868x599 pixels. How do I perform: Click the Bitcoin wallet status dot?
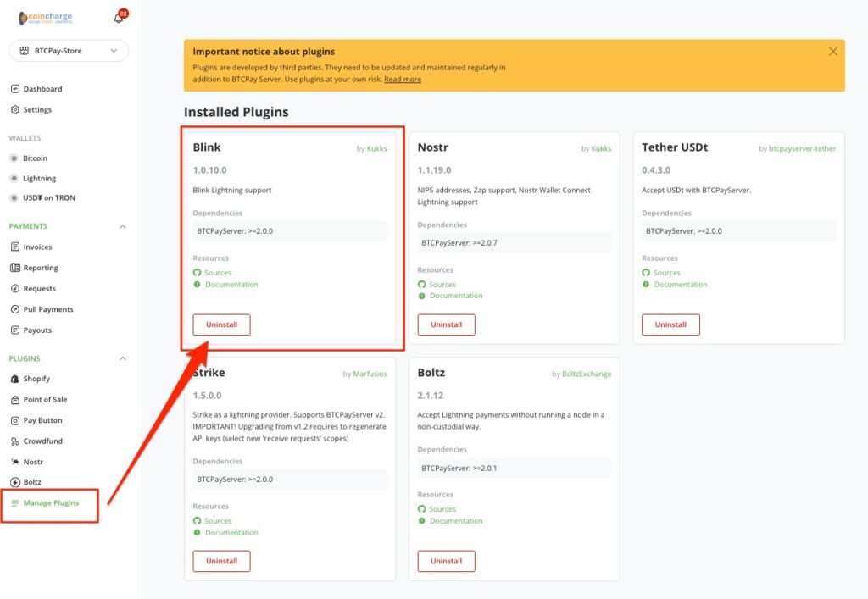[x=14, y=158]
